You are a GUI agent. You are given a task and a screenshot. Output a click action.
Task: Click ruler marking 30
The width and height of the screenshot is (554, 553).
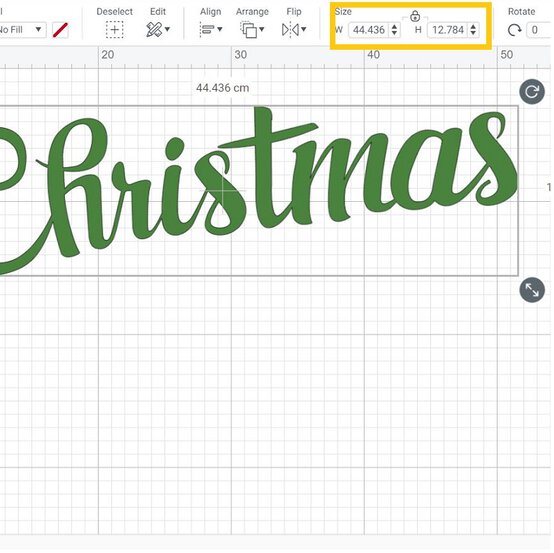click(241, 55)
